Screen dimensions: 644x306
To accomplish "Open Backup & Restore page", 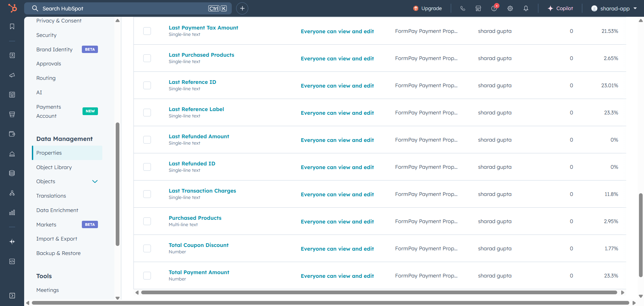I will tap(58, 253).
